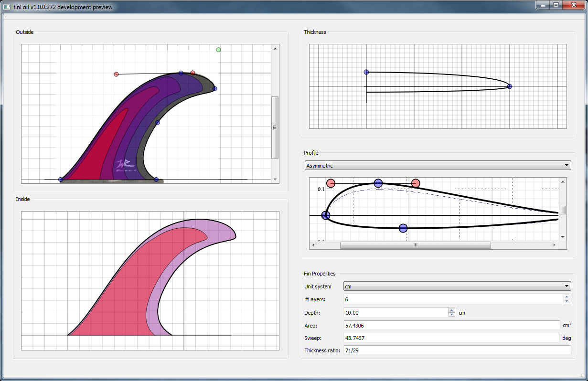Viewport: 588px width, 381px height.
Task: Open the Asymmetric profile dropdown
Action: [x=566, y=165]
